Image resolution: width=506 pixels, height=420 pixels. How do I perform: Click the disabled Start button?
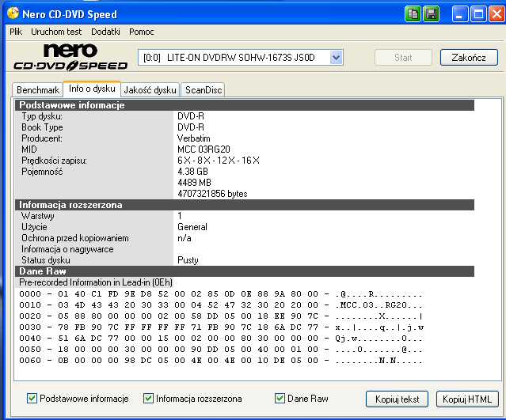(403, 58)
